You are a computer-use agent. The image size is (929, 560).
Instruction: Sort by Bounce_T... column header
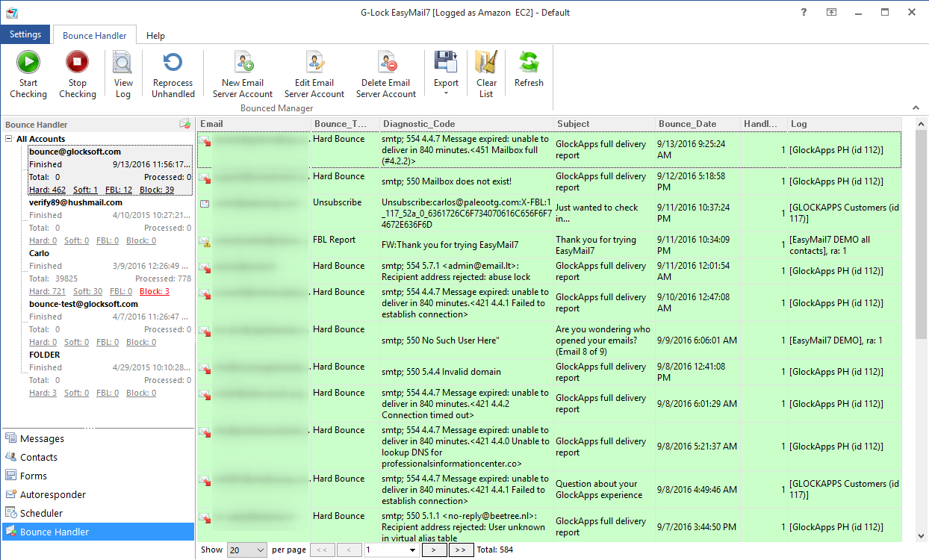[345, 124]
